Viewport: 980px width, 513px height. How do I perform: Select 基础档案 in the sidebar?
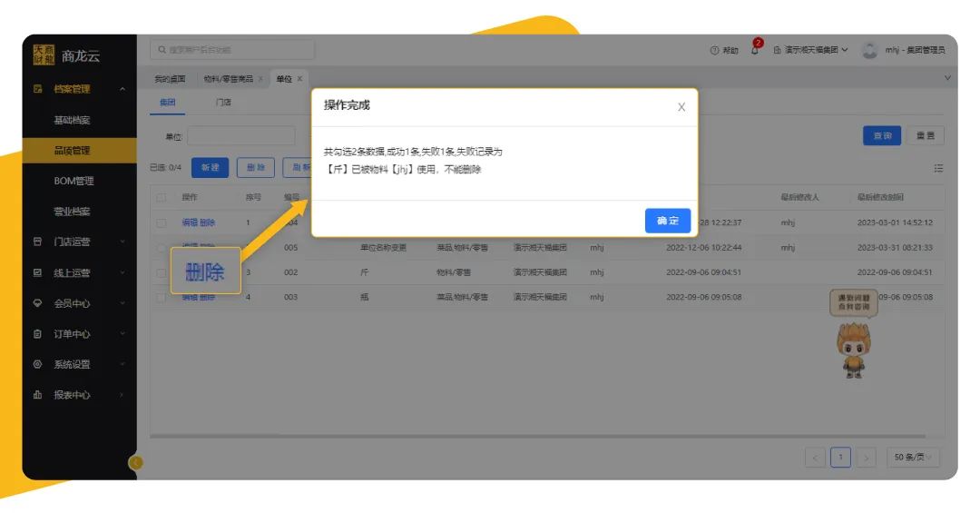tap(72, 120)
